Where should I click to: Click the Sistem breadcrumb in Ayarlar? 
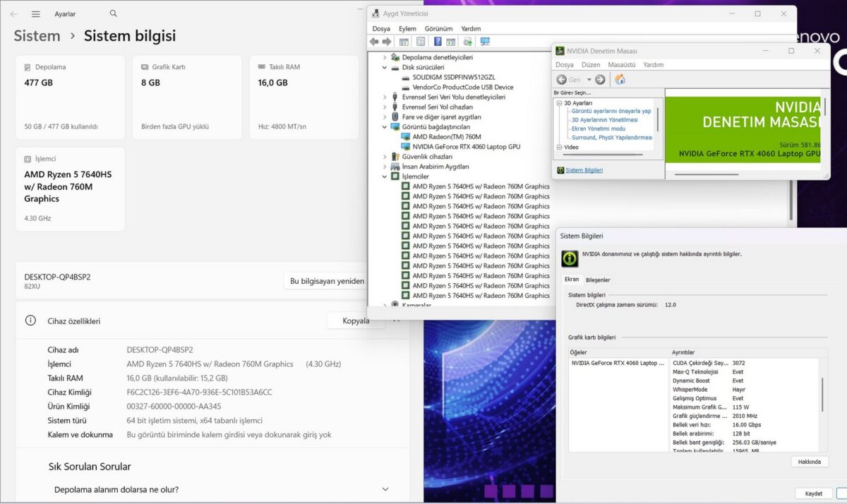[37, 36]
